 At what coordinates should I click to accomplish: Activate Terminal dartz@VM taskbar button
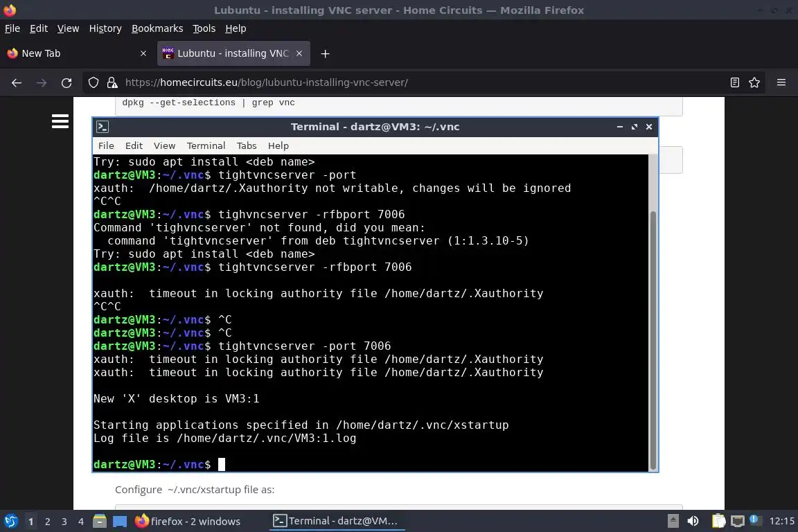[x=336, y=522]
